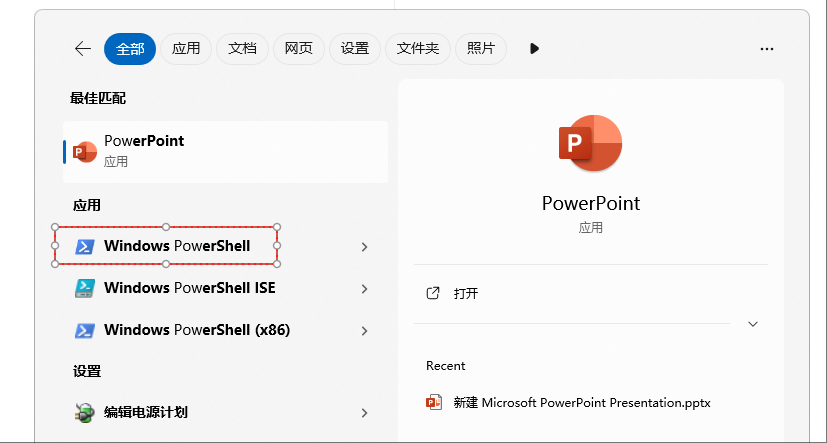This screenshot has width=827, height=443.
Task: Switch to the 应用 filter tab
Action: [186, 48]
